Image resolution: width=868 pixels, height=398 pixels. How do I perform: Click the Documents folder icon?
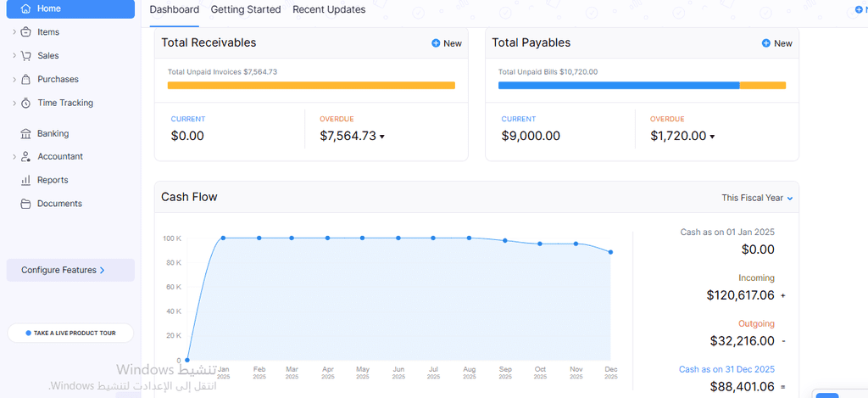(x=25, y=204)
